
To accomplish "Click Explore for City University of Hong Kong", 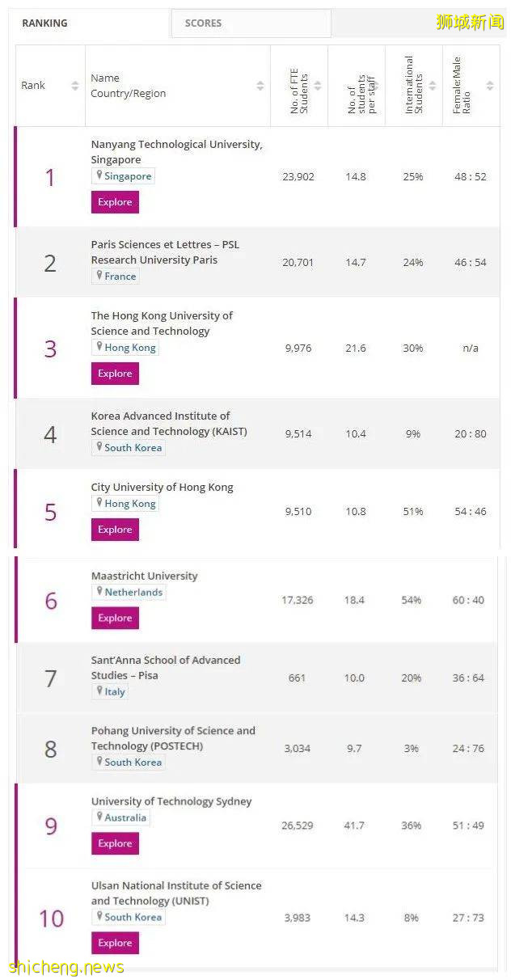I will tap(114, 529).
